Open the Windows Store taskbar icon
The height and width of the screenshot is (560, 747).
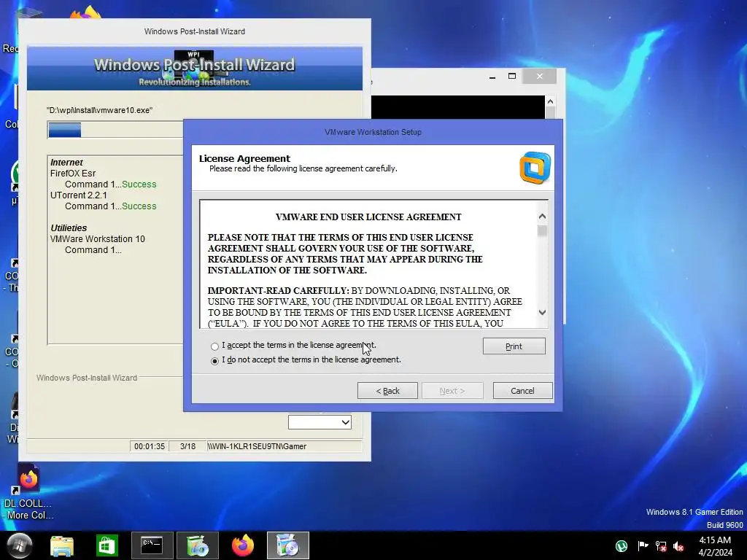pos(107,545)
